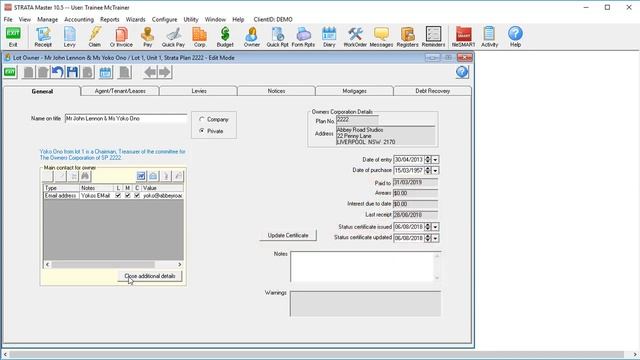
Task: Switch to the Notices tab
Action: tap(276, 91)
